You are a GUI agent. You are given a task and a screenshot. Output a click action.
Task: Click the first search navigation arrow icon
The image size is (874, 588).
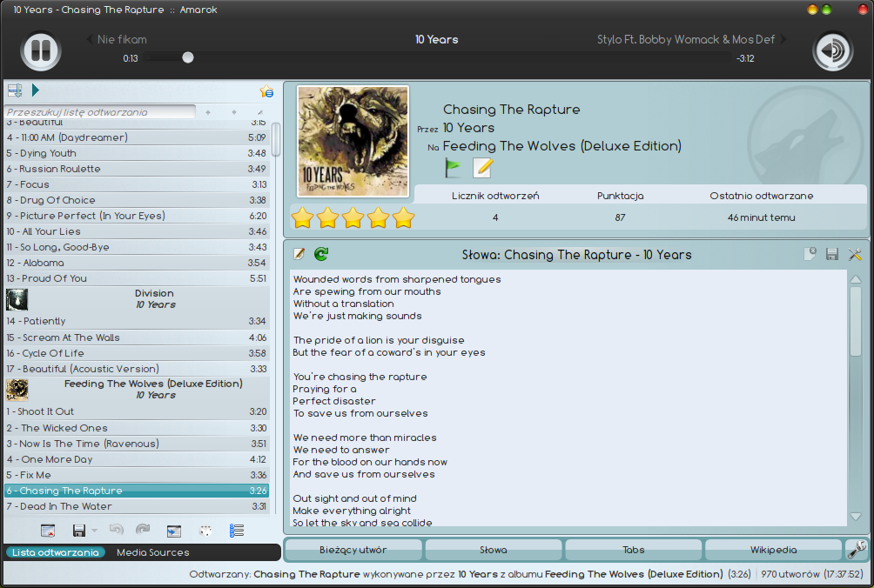[x=208, y=112]
